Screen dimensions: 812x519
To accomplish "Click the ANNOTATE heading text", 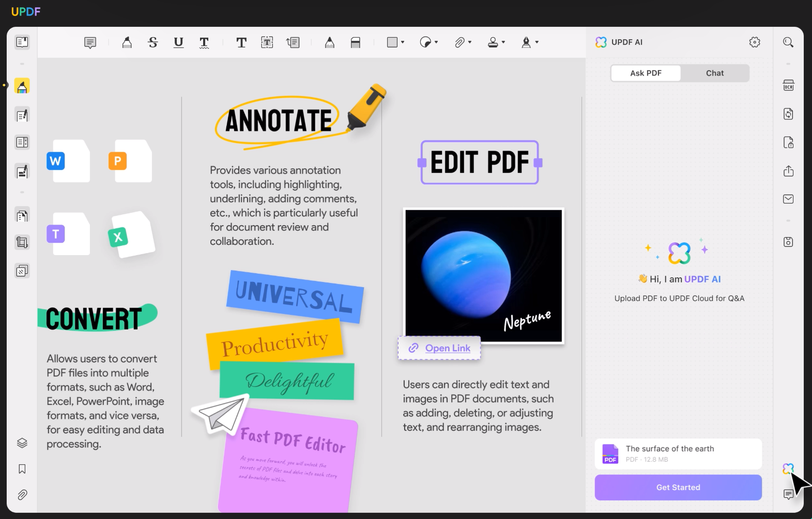I will tap(278, 121).
